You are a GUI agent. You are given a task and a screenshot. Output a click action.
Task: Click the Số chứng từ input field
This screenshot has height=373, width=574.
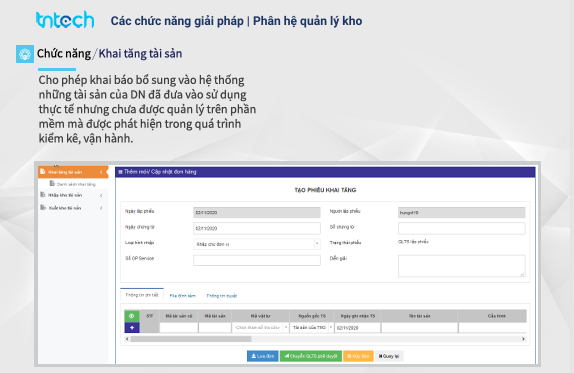coord(462,228)
